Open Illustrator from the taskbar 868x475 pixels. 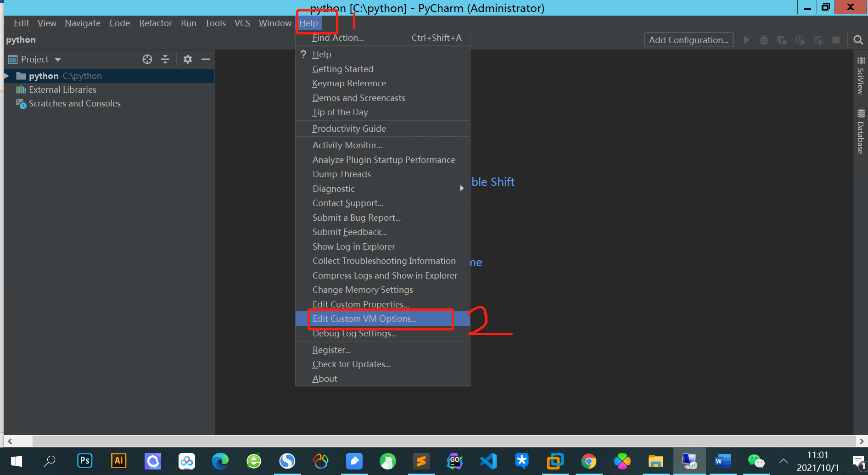118,460
